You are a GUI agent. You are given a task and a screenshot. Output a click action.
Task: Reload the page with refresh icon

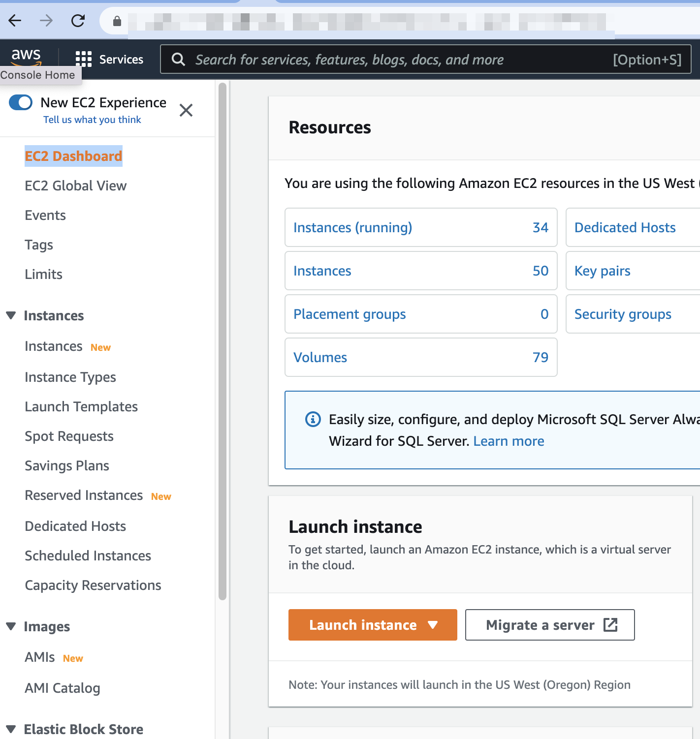(78, 21)
